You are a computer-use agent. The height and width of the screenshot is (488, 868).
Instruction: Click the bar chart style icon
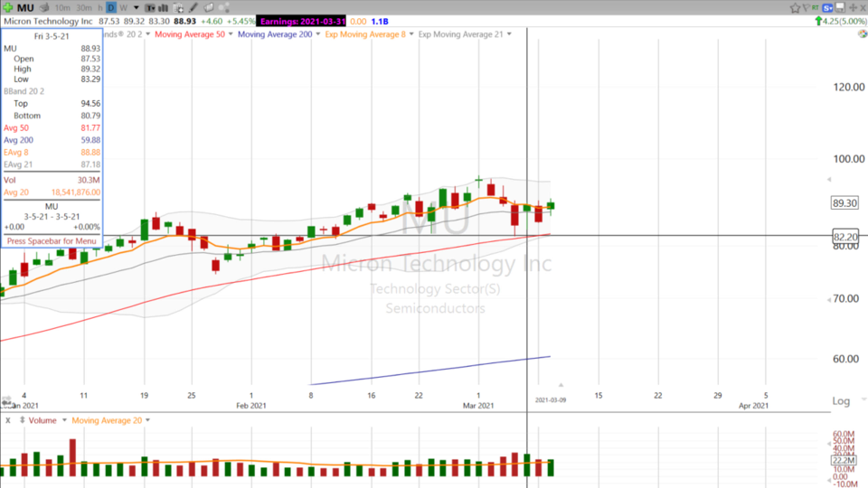164,8
